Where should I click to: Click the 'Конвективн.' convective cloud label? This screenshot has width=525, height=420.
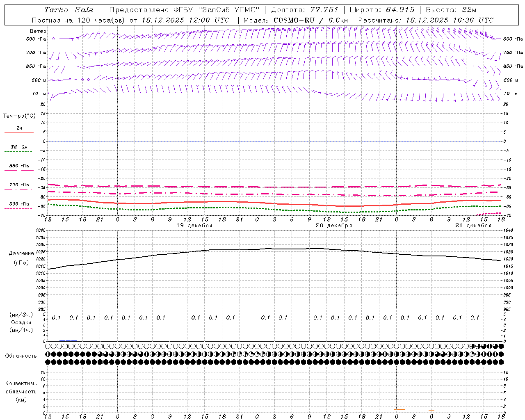pyautogui.click(x=21, y=383)
